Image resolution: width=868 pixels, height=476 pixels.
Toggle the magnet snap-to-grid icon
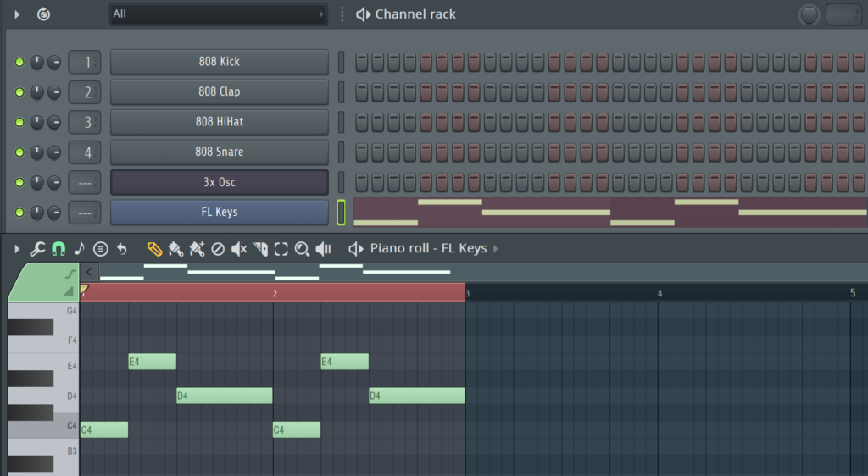click(x=58, y=249)
